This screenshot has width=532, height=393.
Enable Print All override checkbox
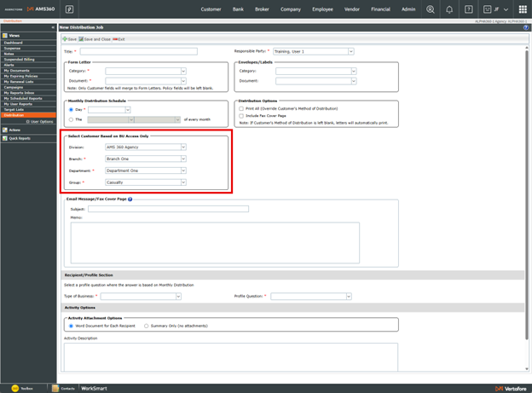pyautogui.click(x=241, y=109)
